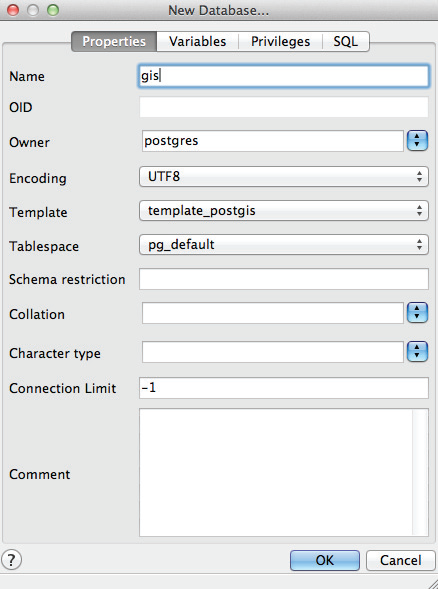Viewport: 438px width, 589px height.
Task: Open the Owner combo box arrow
Action: 417,140
